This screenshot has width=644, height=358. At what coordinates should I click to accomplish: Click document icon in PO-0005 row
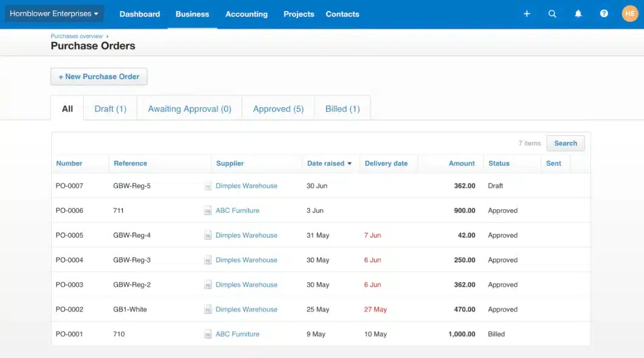(208, 235)
